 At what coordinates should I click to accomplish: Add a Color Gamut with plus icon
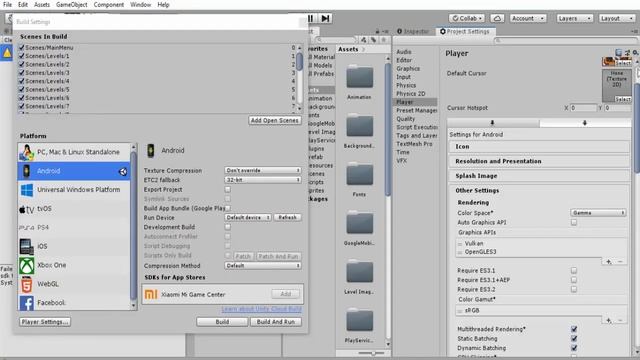(x=609, y=320)
